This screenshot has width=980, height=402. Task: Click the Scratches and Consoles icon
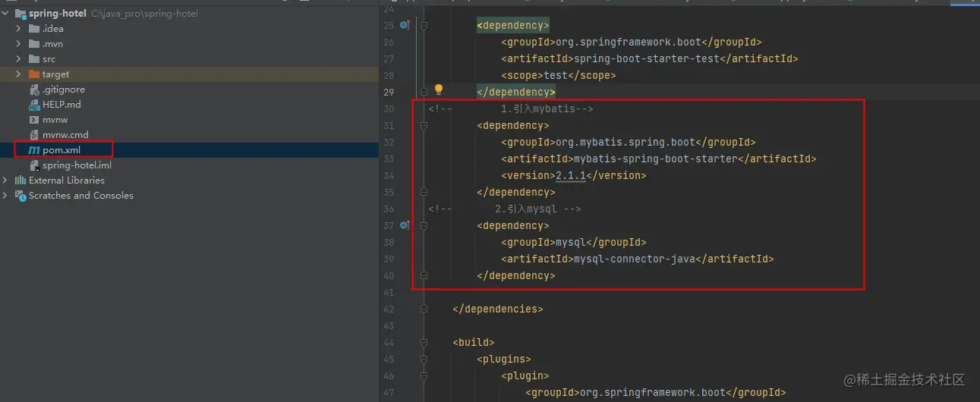20,196
